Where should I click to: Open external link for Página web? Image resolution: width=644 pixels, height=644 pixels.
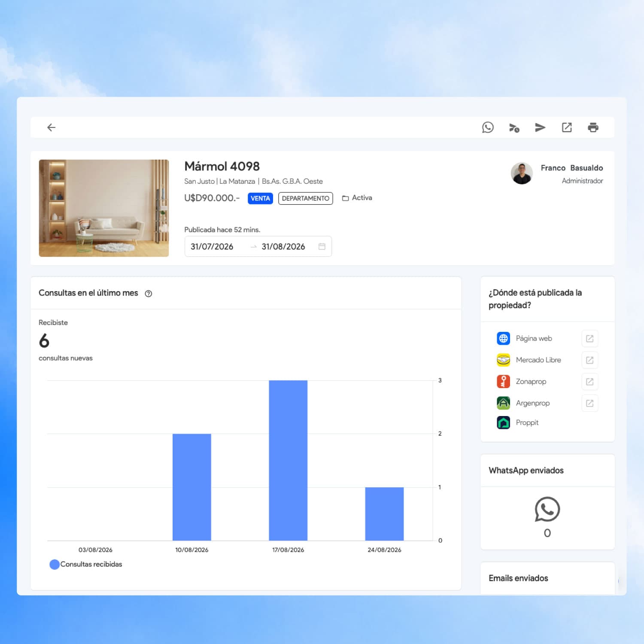tap(589, 338)
